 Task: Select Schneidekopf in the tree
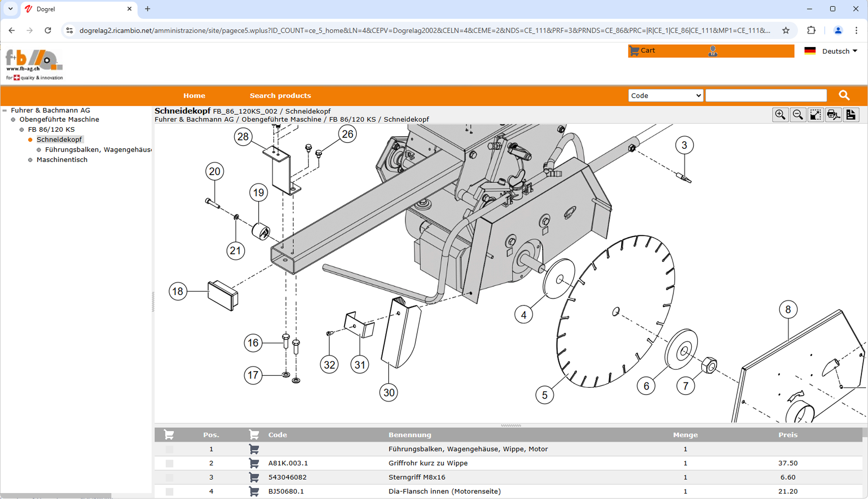[59, 139]
